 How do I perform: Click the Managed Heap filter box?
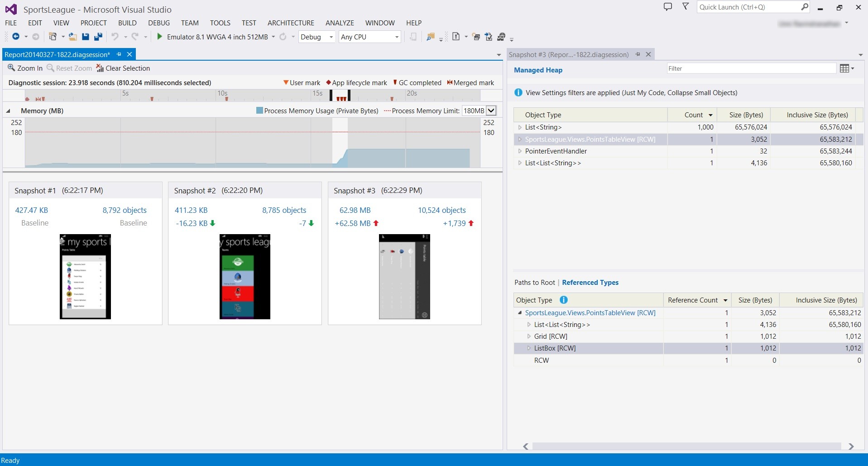click(751, 68)
